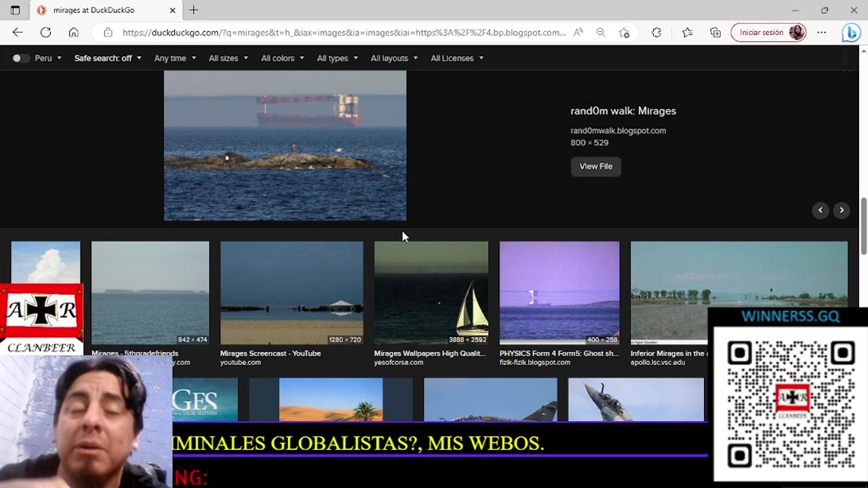Click the Inferior Mirages caption text
This screenshot has height=488, width=868.
(x=669, y=353)
